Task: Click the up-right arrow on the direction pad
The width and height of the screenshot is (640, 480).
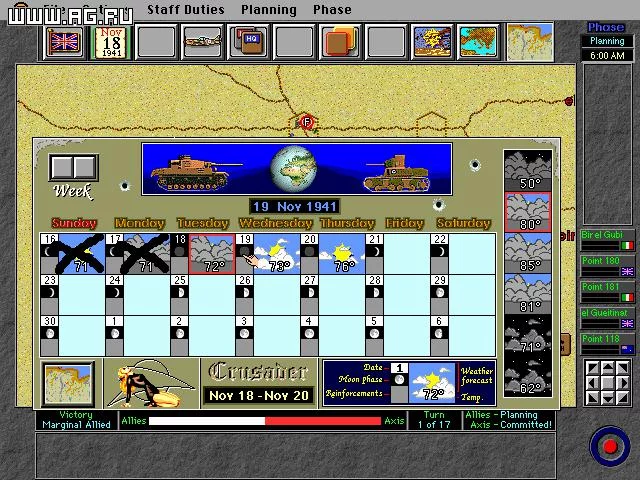Action: [x=623, y=368]
